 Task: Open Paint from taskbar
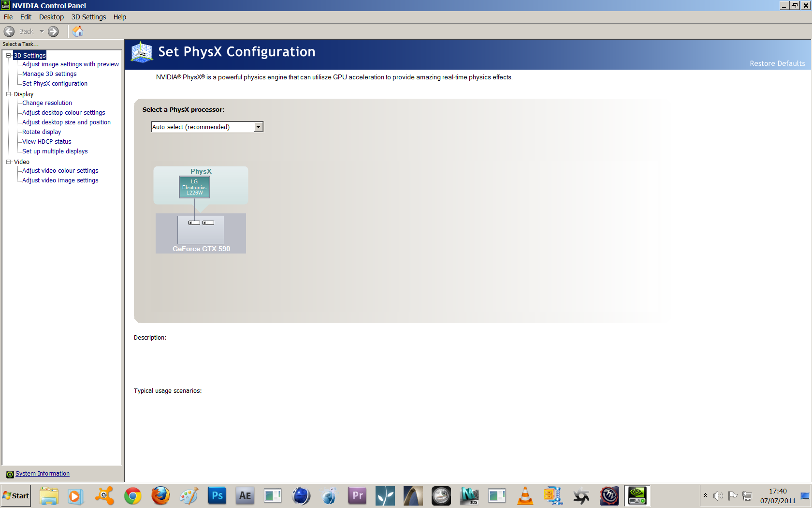tap(188, 496)
